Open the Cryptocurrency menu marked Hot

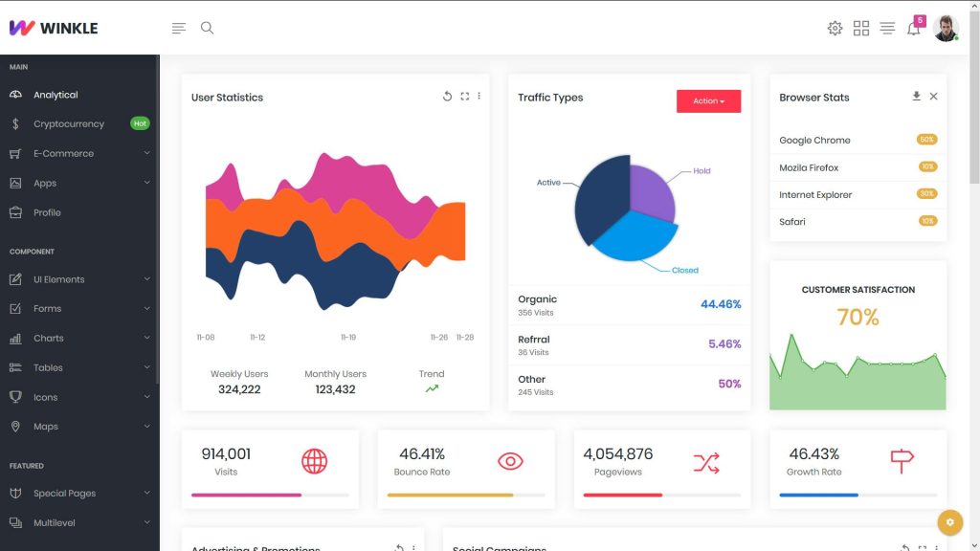(x=72, y=123)
